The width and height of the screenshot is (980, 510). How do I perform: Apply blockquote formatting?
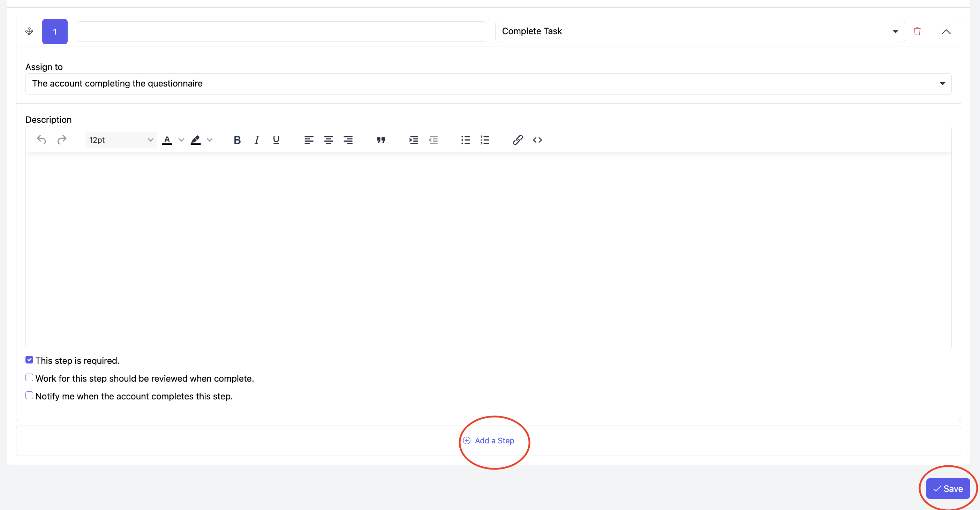click(380, 140)
